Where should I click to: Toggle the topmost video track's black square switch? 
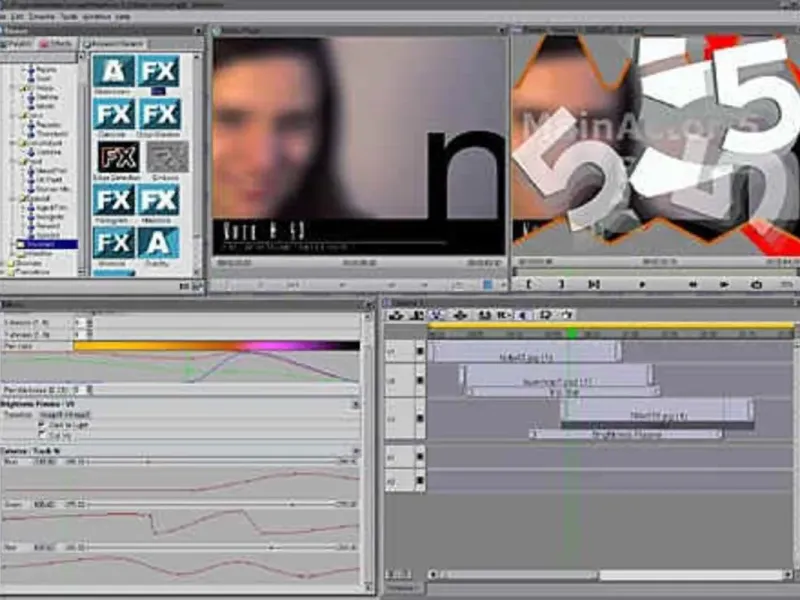click(420, 351)
